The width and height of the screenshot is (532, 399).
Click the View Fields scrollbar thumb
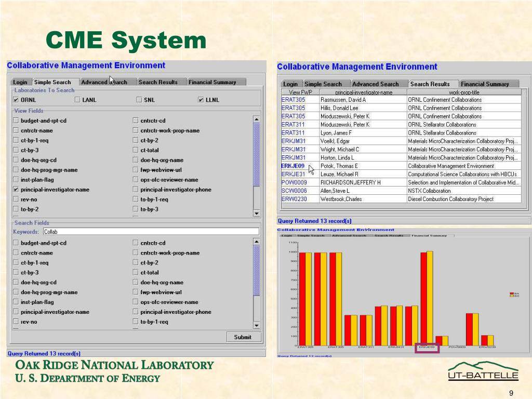[x=257, y=155]
